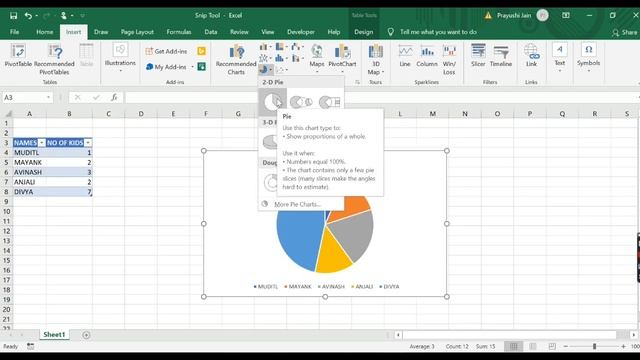Add a new sheet with the plus button

tap(86, 335)
